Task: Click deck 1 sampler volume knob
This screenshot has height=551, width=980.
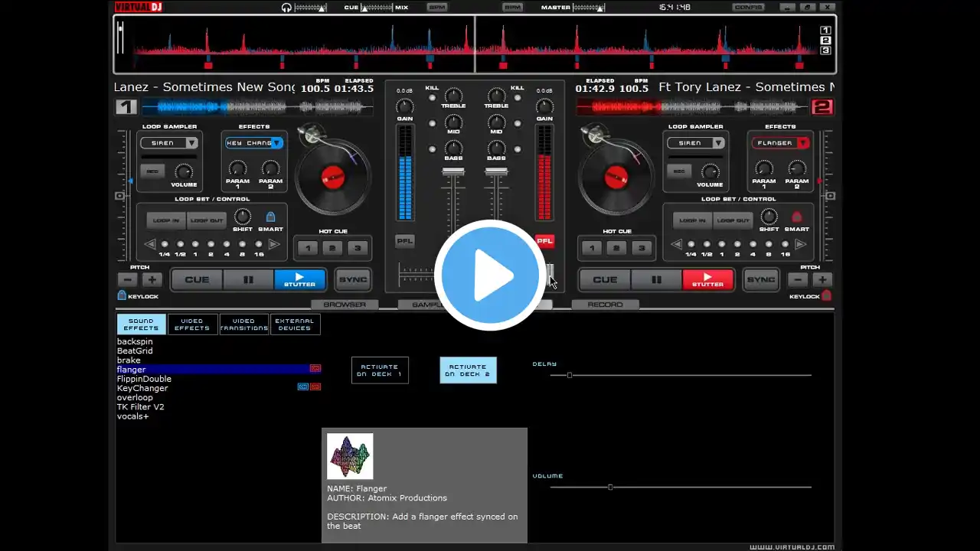Action: coord(184,171)
